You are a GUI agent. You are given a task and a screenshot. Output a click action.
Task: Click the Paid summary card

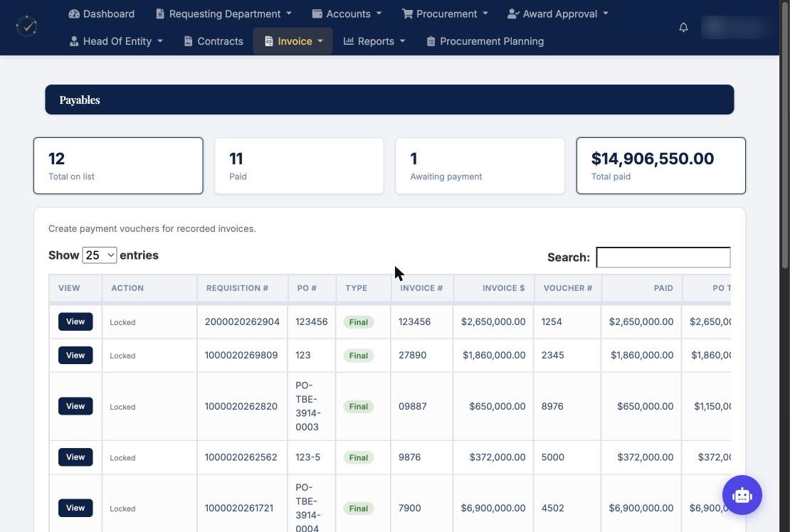point(299,166)
